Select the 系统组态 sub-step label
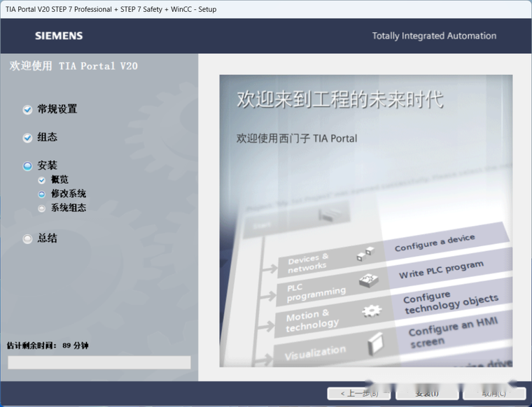This screenshot has width=532, height=407. [x=69, y=208]
